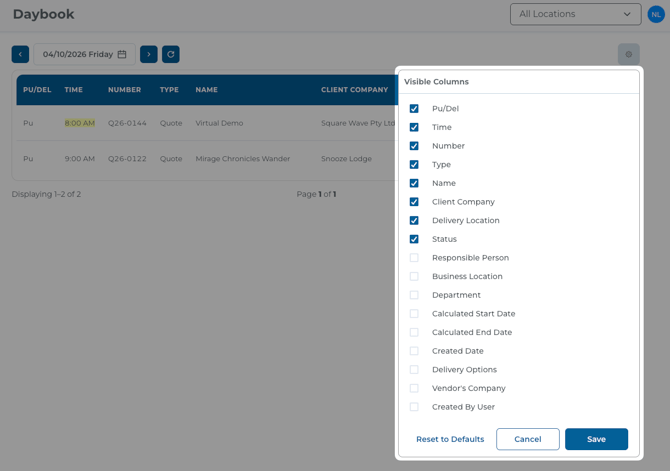This screenshot has width=670, height=471.
Task: Click the TYPE column header
Action: (169, 90)
